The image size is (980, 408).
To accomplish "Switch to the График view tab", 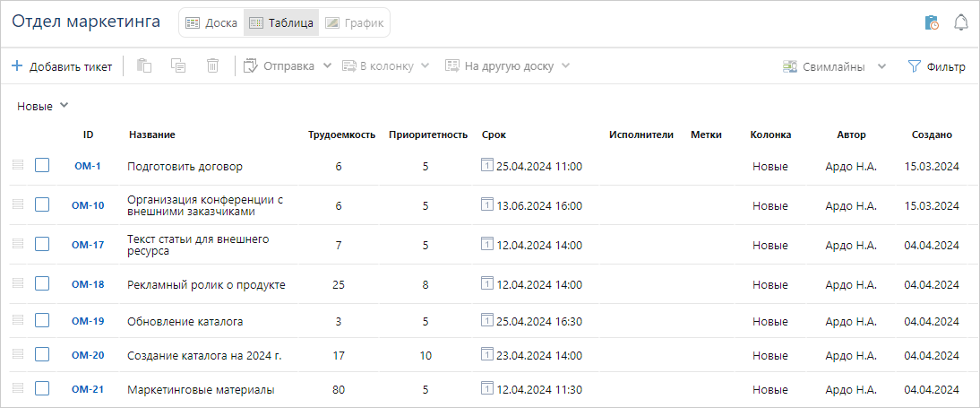I will 354,22.
